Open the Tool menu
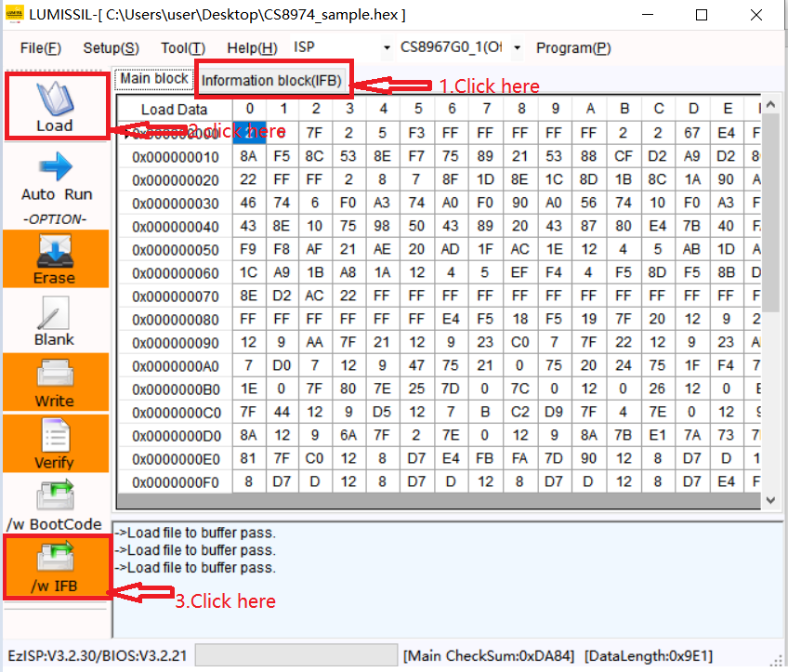This screenshot has width=788, height=672. [182, 47]
